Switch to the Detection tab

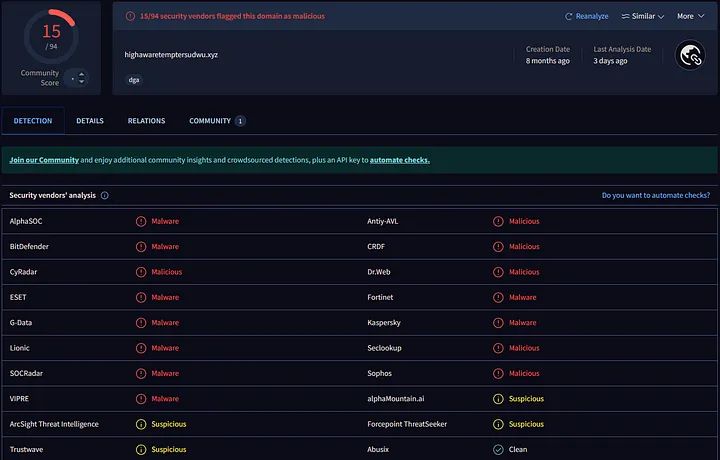33,121
